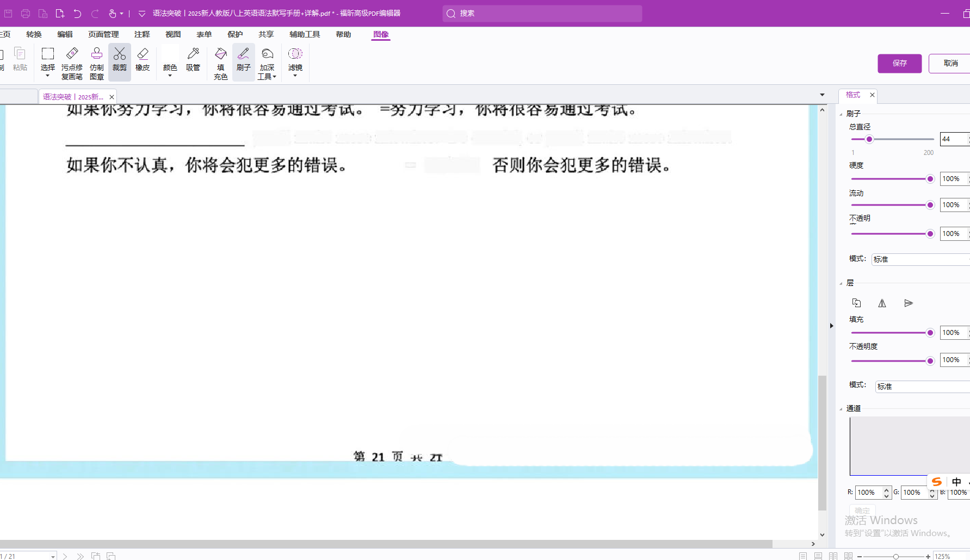This screenshot has height=560, width=970.
Task: Select the Paint Bucket fill (填充色) tool
Action: click(220, 62)
